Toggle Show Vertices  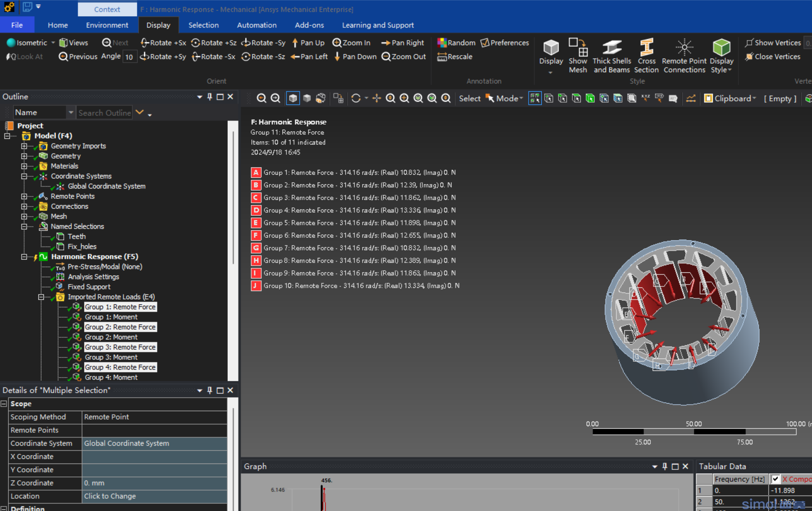click(x=773, y=43)
